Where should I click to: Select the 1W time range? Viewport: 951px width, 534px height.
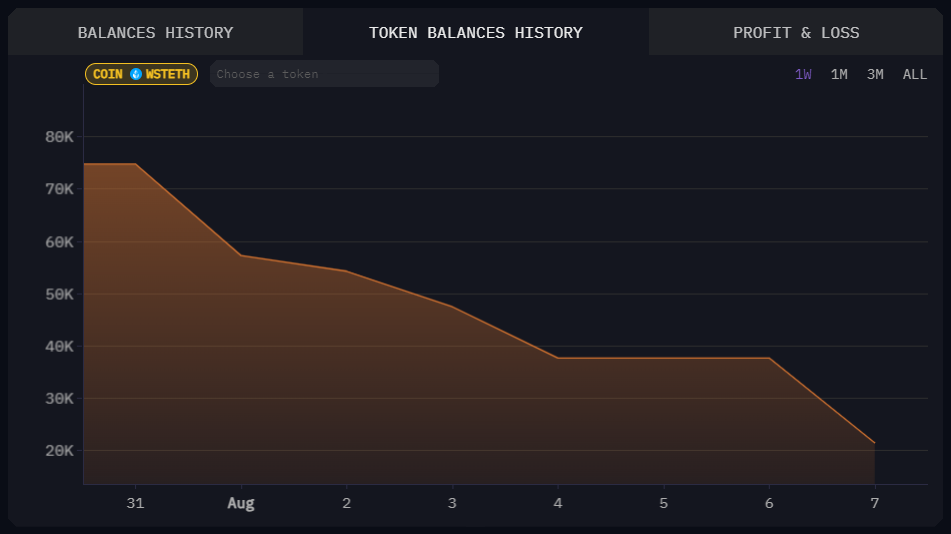click(803, 74)
